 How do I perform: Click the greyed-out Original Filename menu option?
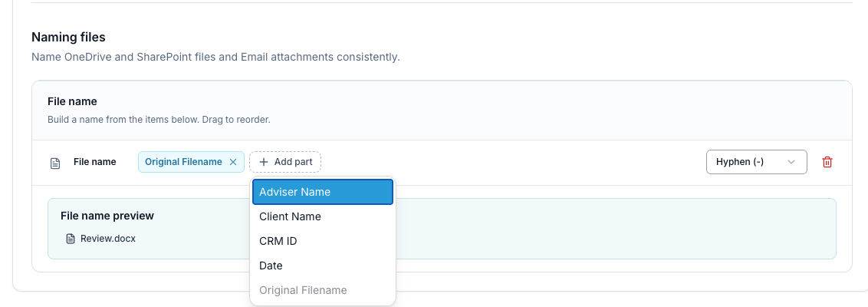pyautogui.click(x=323, y=290)
